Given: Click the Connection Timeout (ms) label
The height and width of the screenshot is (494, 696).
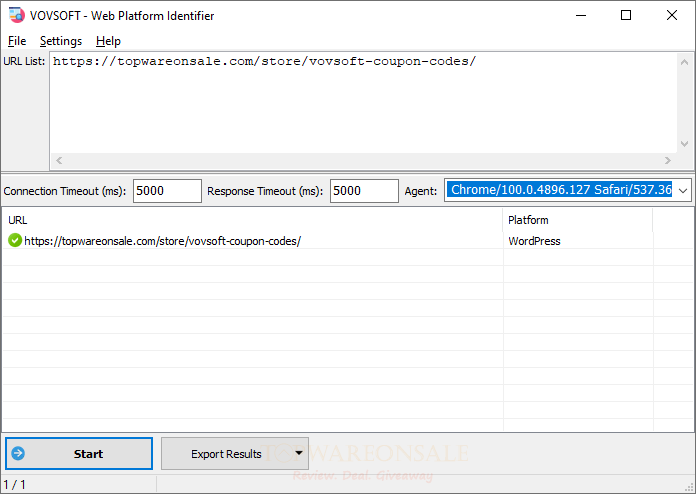Looking at the screenshot, I should (x=65, y=191).
